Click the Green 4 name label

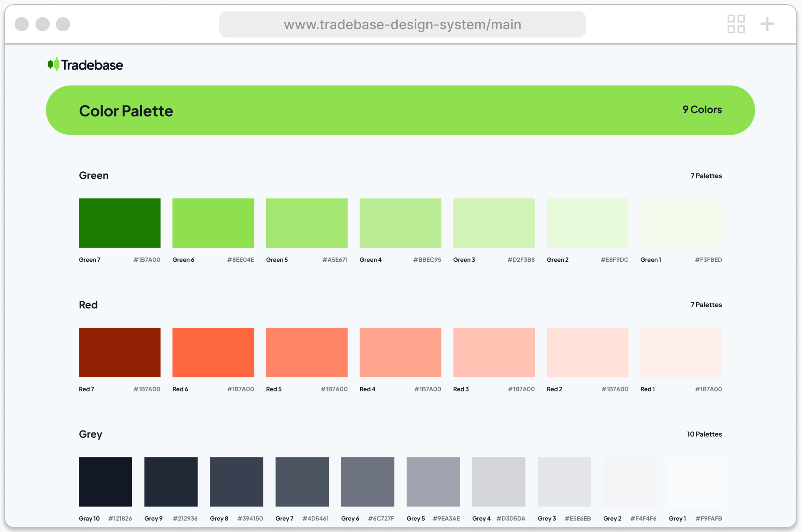pyautogui.click(x=370, y=260)
